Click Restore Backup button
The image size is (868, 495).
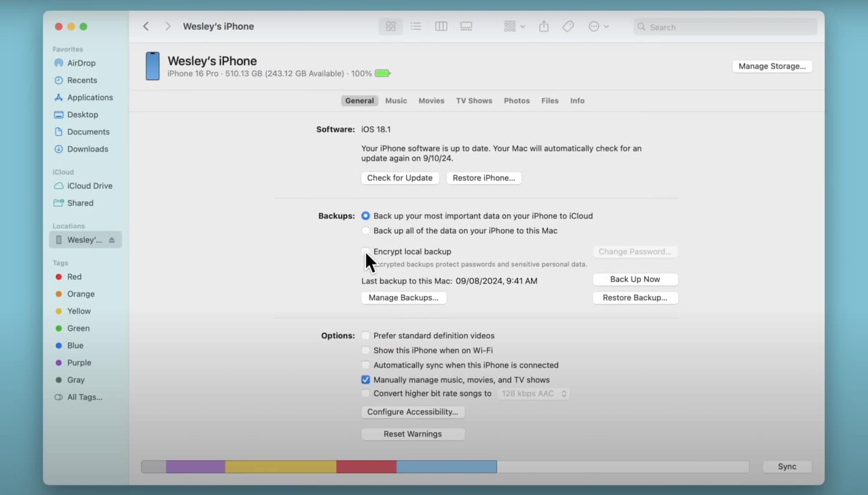pos(635,298)
